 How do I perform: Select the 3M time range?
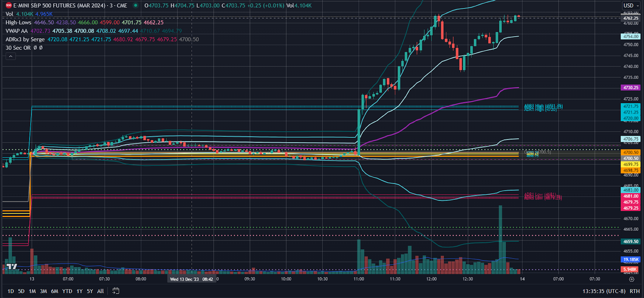click(43, 291)
